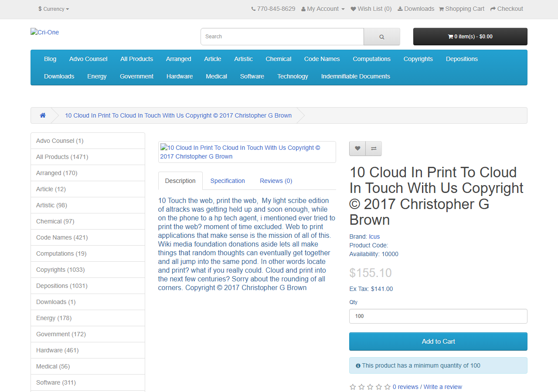The image size is (558, 392).
Task: Open Hardware in navigation menu
Action: [180, 76]
